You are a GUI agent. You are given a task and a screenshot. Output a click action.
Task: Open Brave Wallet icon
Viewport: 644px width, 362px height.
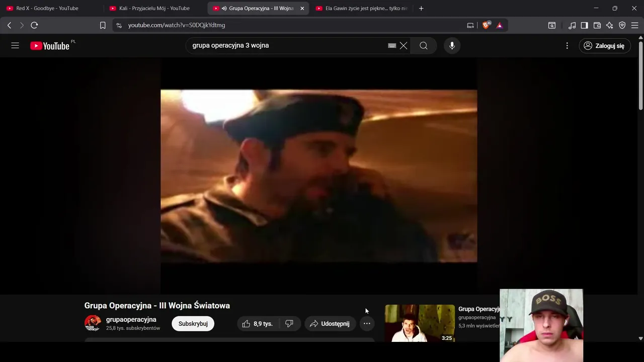pyautogui.click(x=597, y=25)
